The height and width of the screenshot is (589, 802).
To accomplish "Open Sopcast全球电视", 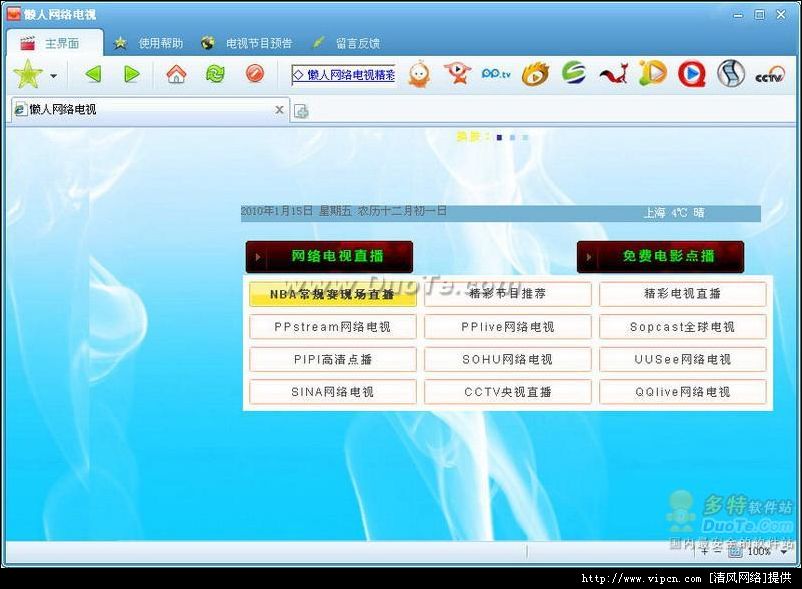I will pos(683,327).
